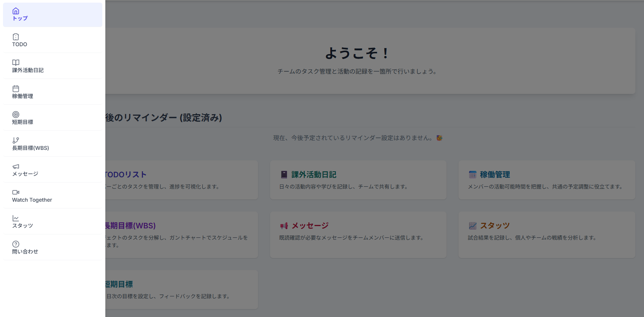Open the メッセージ dashboard card

coord(358,234)
